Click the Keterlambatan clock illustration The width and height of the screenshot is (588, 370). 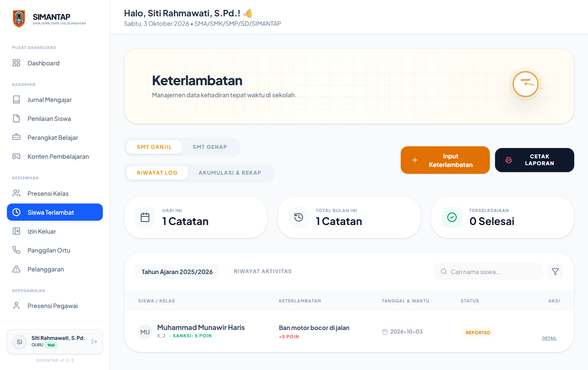[x=526, y=84]
